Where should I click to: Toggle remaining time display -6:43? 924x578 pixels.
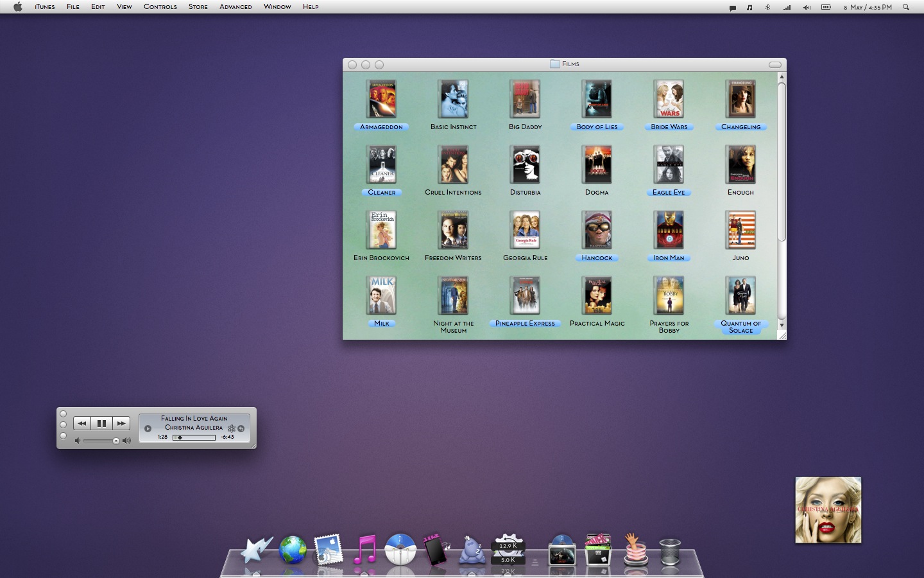coord(227,437)
